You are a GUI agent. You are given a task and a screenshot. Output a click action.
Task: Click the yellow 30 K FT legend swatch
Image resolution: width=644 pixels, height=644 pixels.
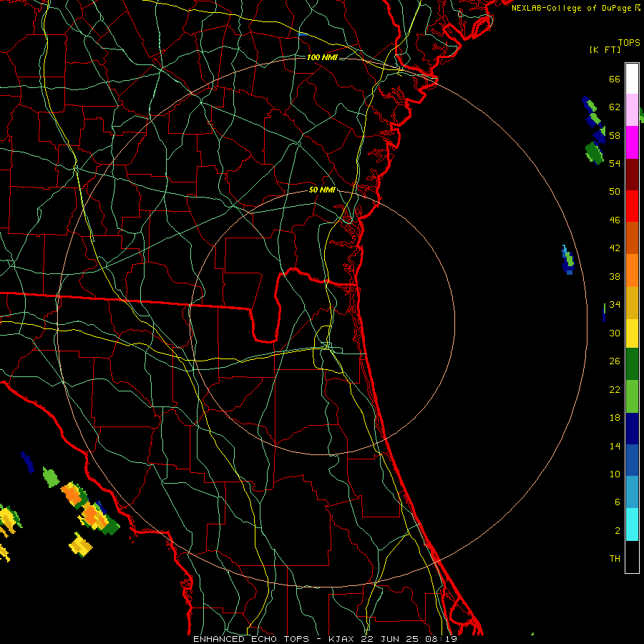point(632,333)
